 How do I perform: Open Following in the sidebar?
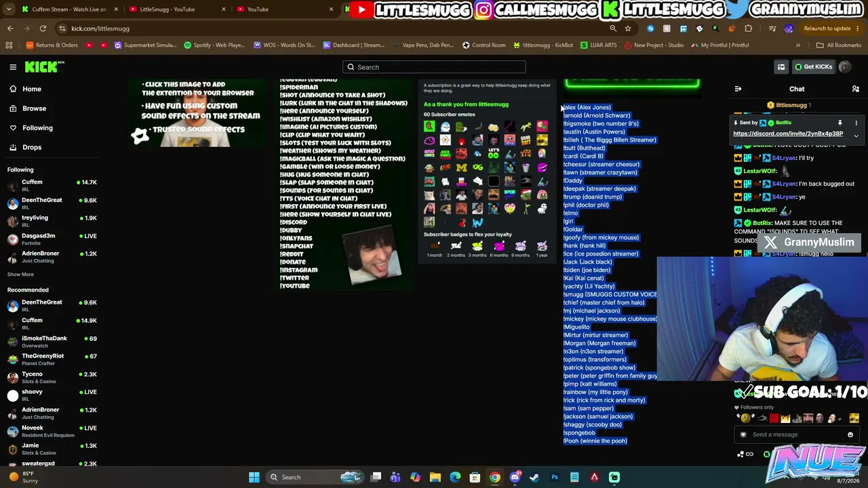(37, 127)
